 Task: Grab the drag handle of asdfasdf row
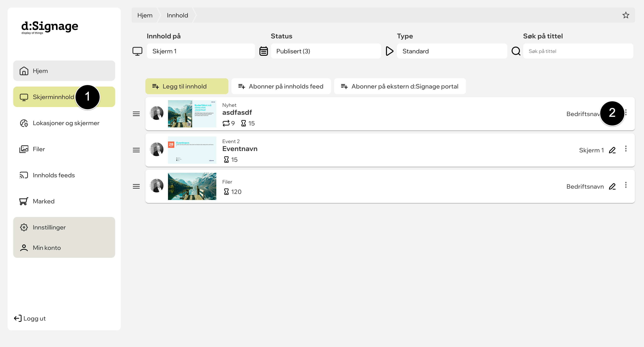tap(136, 114)
